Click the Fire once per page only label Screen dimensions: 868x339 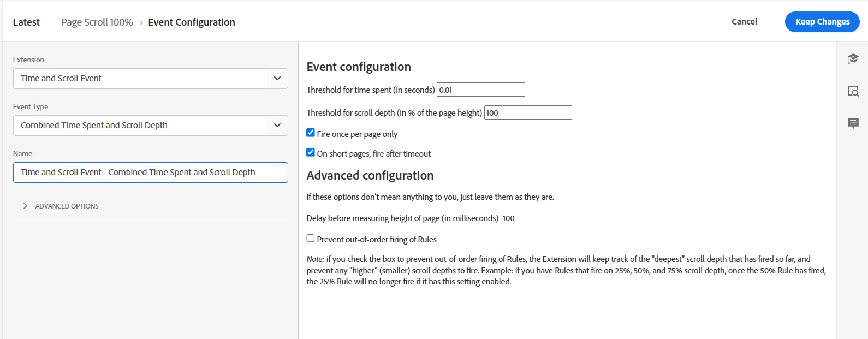[x=357, y=134]
